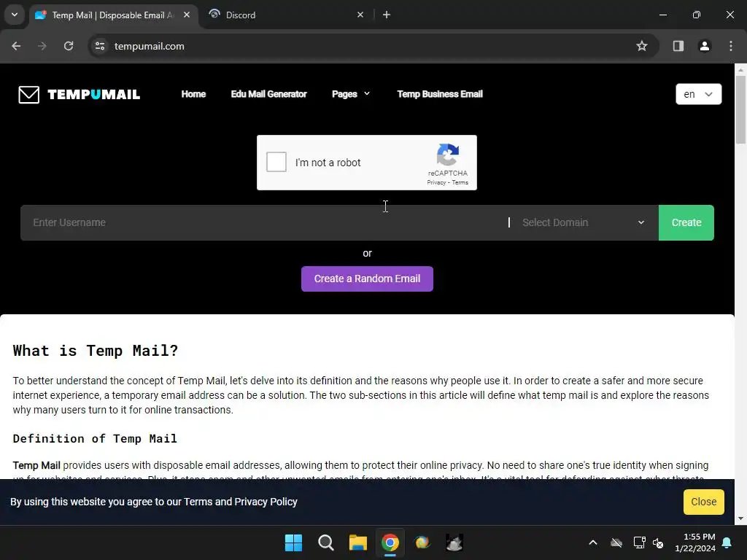Expand the Select Domain dropdown
The height and width of the screenshot is (560, 747).
pos(583,223)
